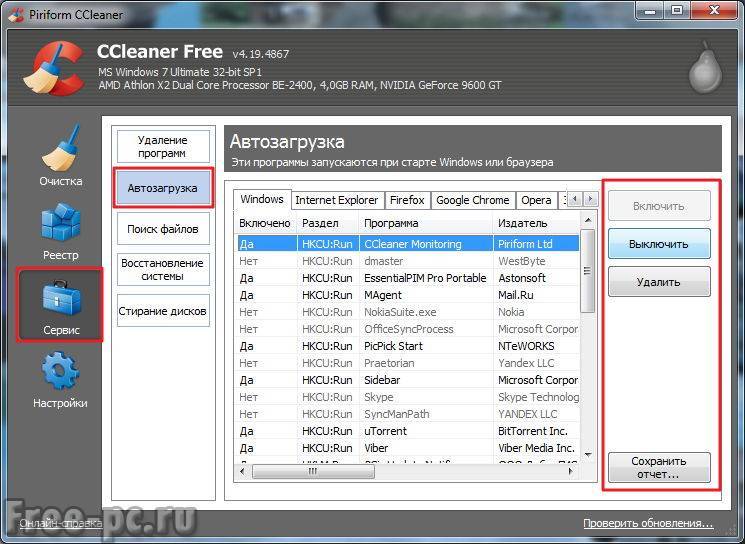
Task: Click the vertical scrollbar thumb
Action: [588, 271]
